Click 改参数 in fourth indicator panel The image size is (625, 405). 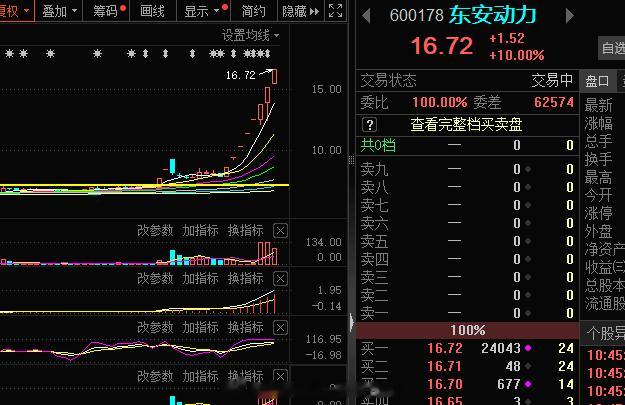pyautogui.click(x=155, y=376)
